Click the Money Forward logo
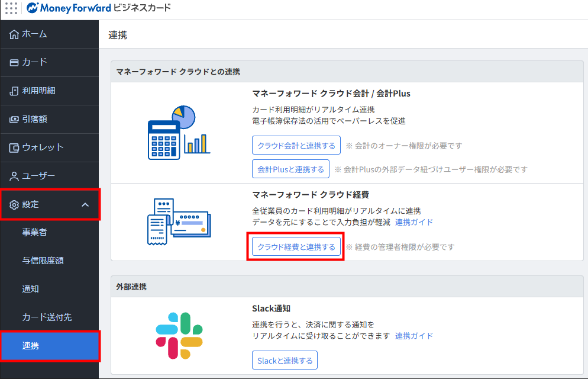Image resolution: width=588 pixels, height=379 pixels. click(68, 8)
